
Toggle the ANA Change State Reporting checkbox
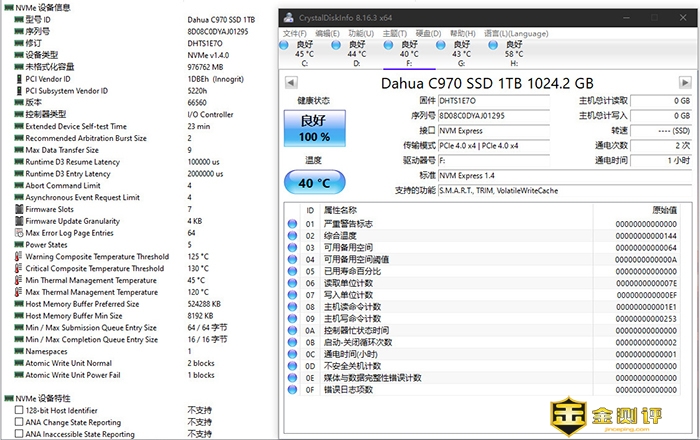tap(17, 422)
